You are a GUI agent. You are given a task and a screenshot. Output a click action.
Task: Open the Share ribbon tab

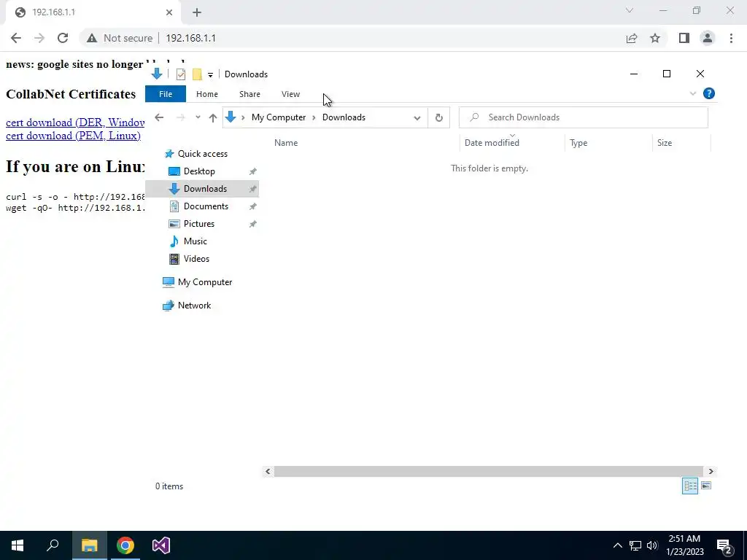tap(249, 94)
